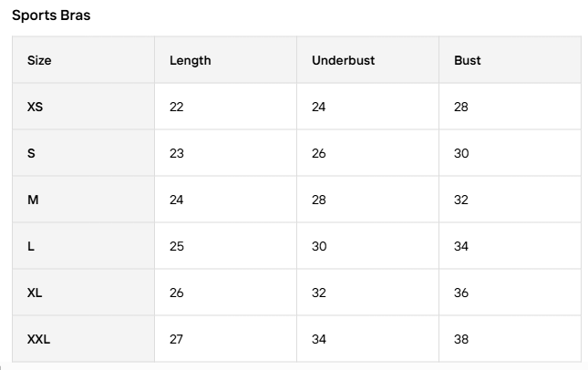The width and height of the screenshot is (588, 370).
Task: Select XS bust value 28
Action: [461, 107]
